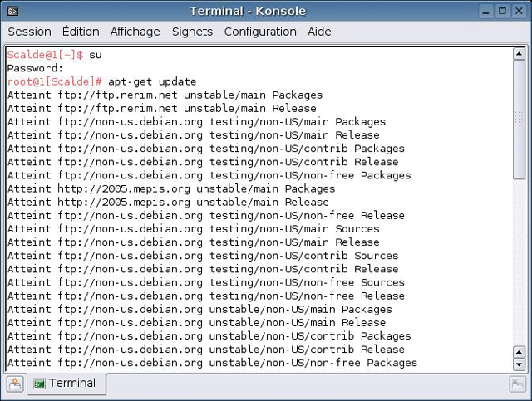
Task: Click the 'apt-get update' command text
Action: pyautogui.click(x=152, y=81)
